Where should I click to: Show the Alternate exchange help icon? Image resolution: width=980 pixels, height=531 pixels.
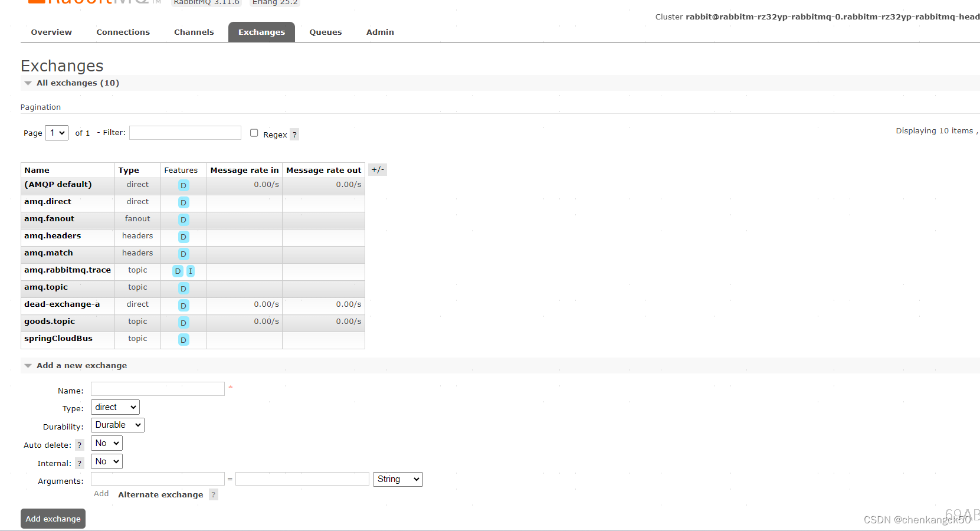point(214,494)
